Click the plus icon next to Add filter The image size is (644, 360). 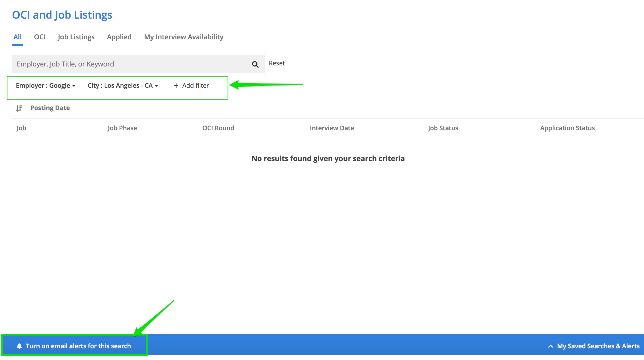(x=176, y=86)
